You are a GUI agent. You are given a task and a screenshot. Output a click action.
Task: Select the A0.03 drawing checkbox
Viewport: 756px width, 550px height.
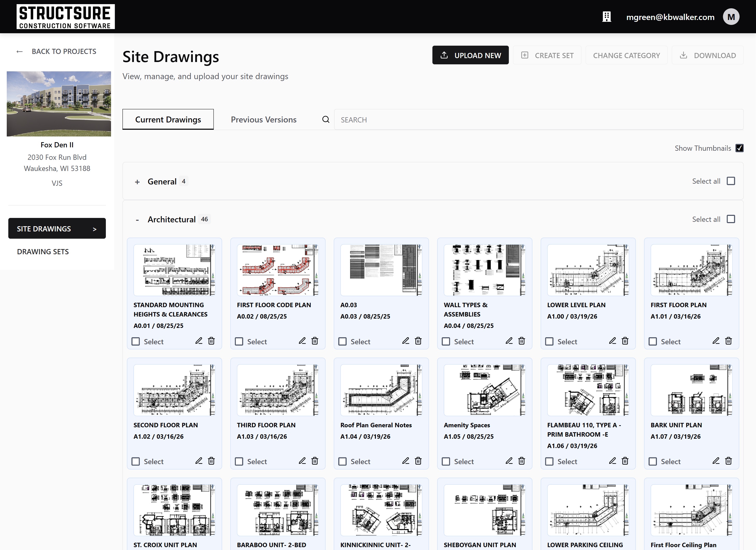[x=342, y=341]
